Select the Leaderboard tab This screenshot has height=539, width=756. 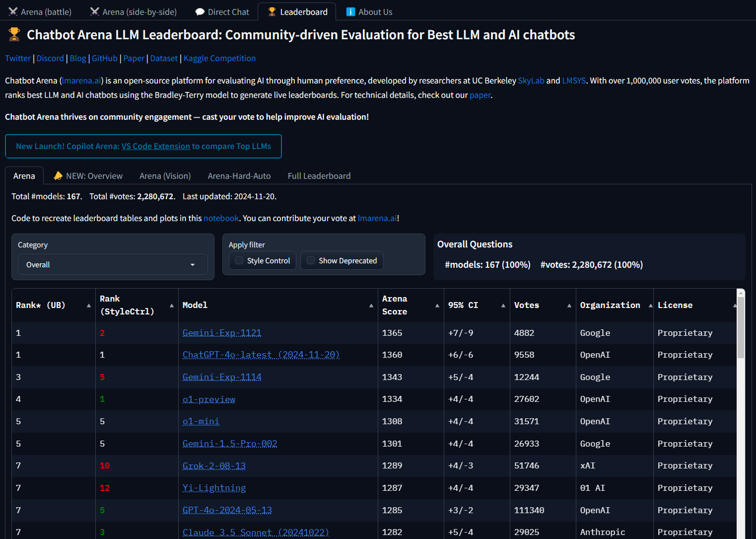tap(297, 12)
